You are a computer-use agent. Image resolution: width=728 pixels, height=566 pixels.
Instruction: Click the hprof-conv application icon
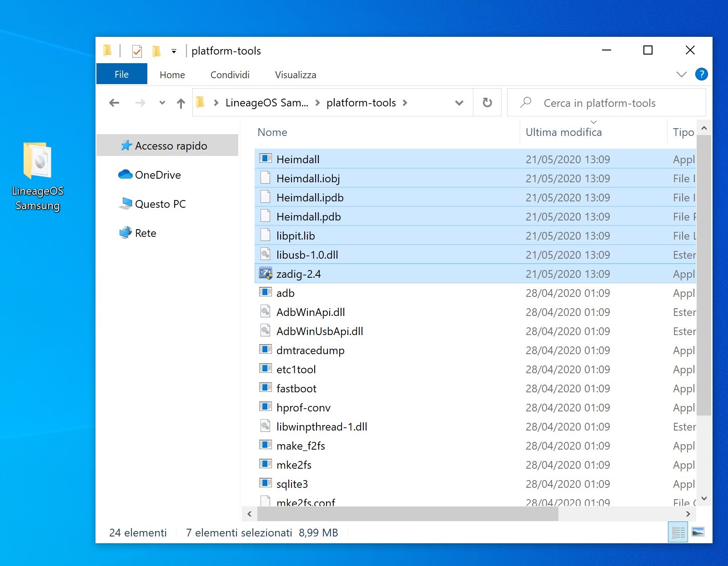(x=266, y=407)
